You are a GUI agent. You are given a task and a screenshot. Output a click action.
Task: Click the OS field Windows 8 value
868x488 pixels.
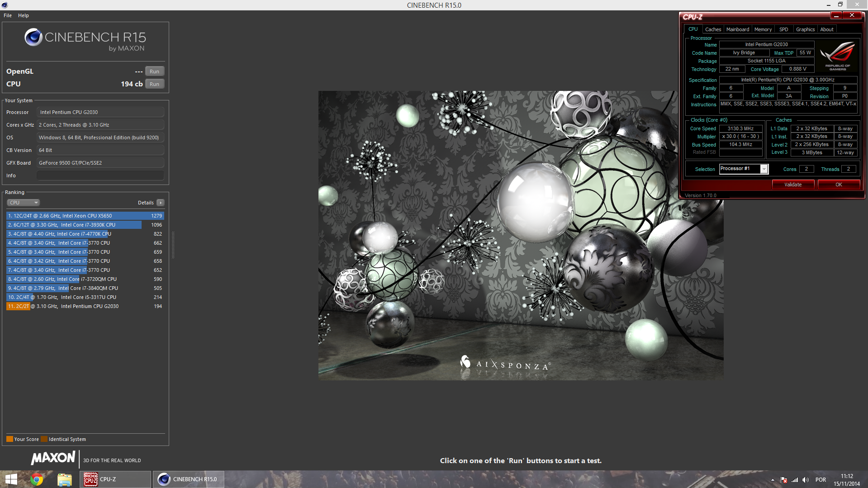coord(100,137)
